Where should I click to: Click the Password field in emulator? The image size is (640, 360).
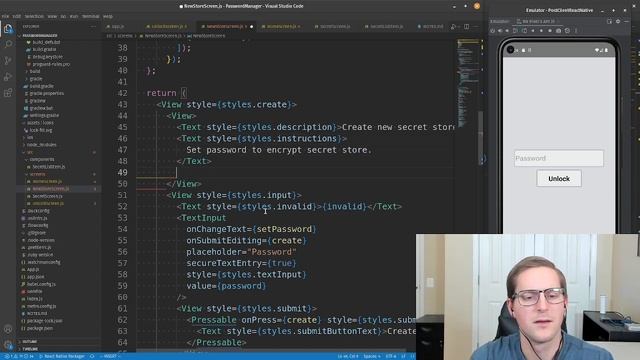point(559,158)
